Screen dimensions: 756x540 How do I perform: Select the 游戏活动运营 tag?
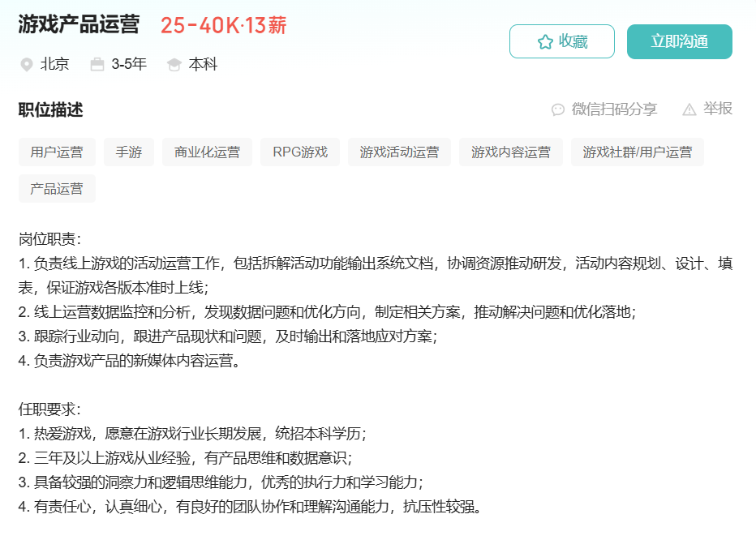click(x=399, y=152)
